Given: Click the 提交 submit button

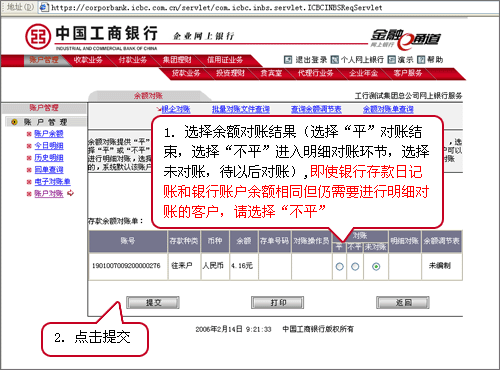Looking at the screenshot, I should click(153, 303).
